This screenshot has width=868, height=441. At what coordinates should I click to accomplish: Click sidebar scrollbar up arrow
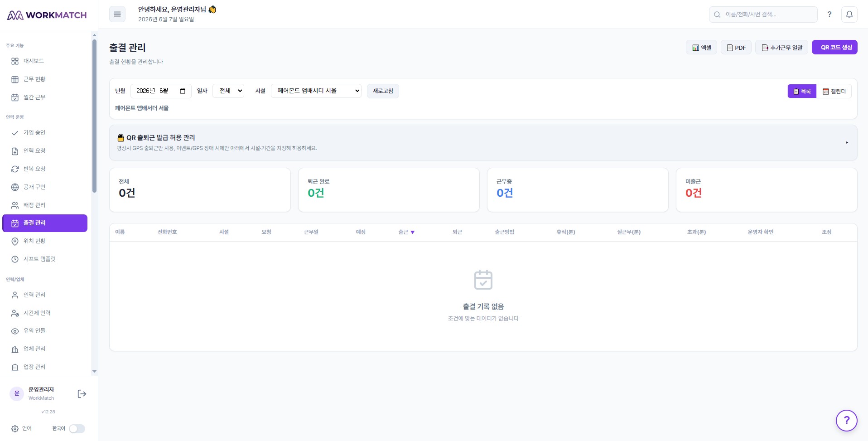pos(94,35)
